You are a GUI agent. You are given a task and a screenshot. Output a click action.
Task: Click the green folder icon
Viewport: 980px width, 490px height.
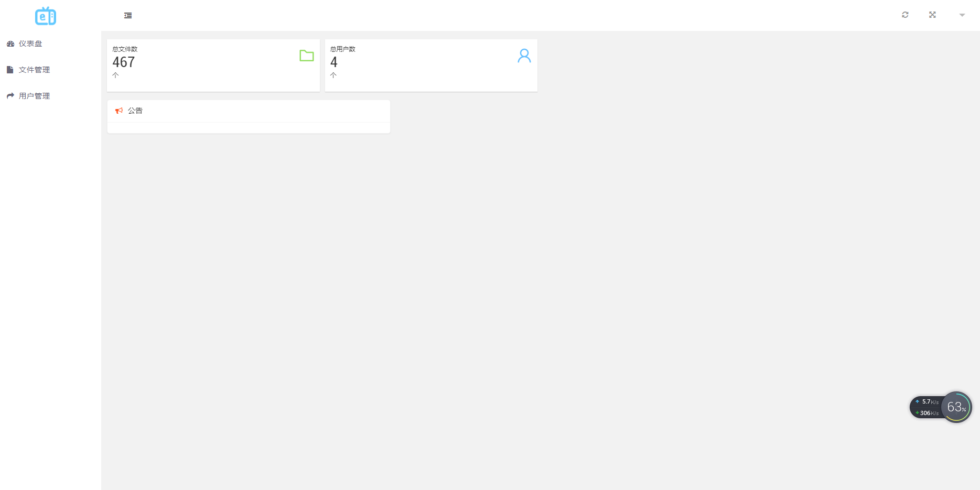[x=307, y=56]
